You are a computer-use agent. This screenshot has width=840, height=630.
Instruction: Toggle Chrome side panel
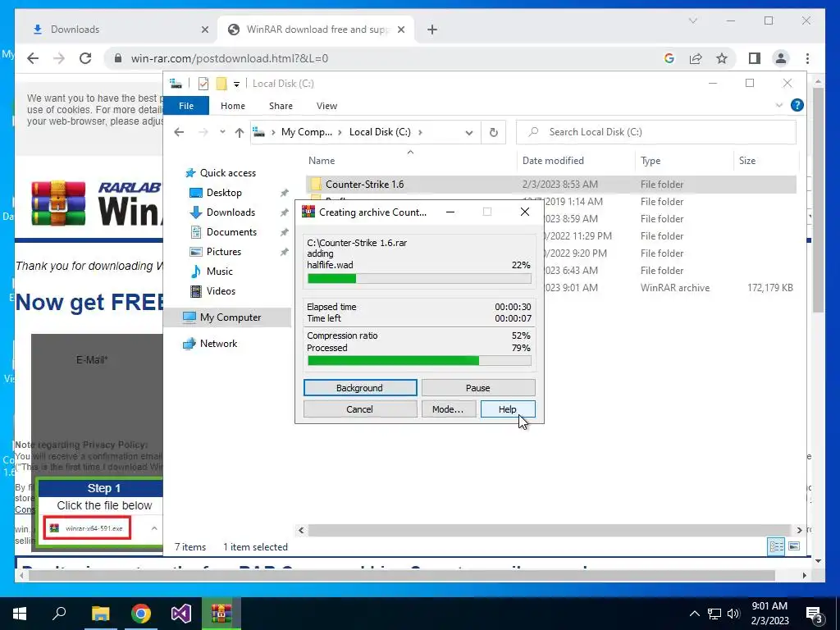pos(755,58)
